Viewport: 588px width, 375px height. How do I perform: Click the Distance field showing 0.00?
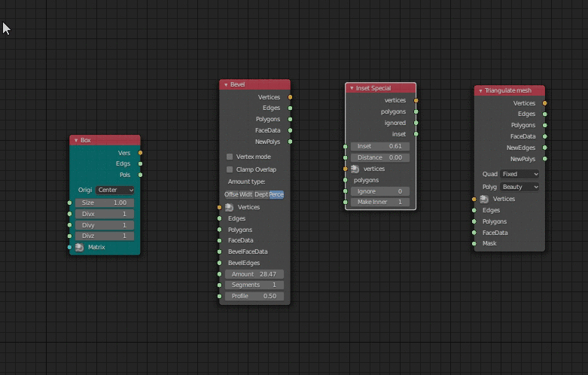coord(380,157)
